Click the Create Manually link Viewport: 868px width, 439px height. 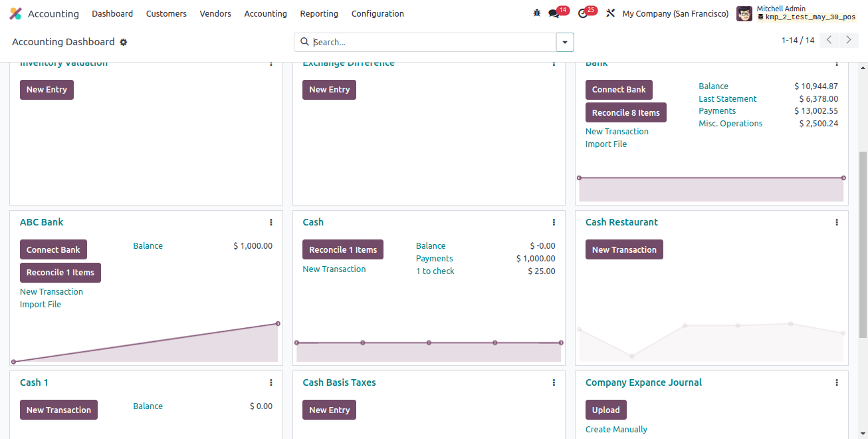point(616,430)
